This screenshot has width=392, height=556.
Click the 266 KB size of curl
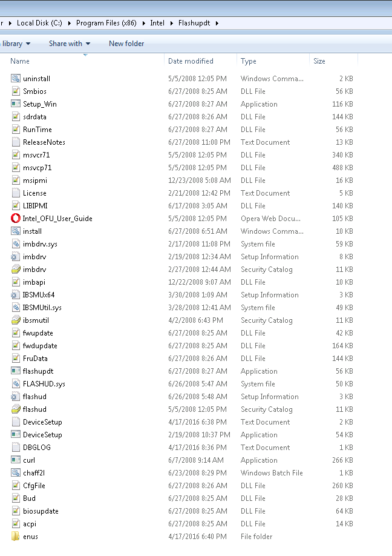point(342,460)
